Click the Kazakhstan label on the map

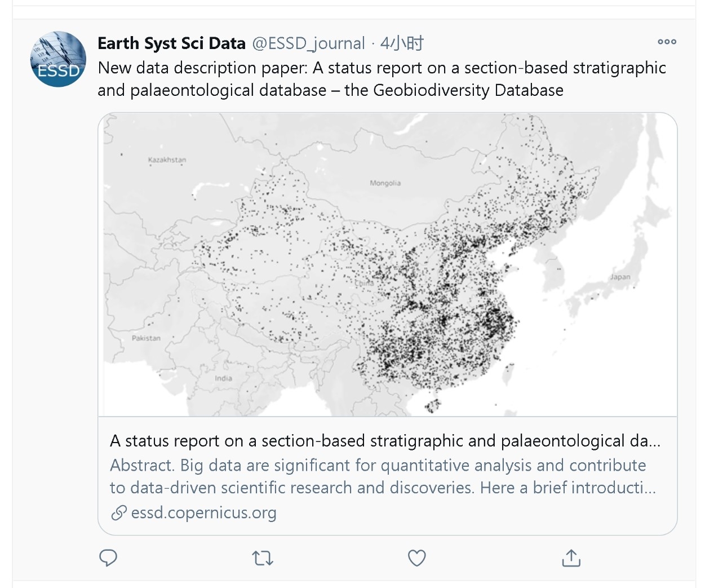167,160
